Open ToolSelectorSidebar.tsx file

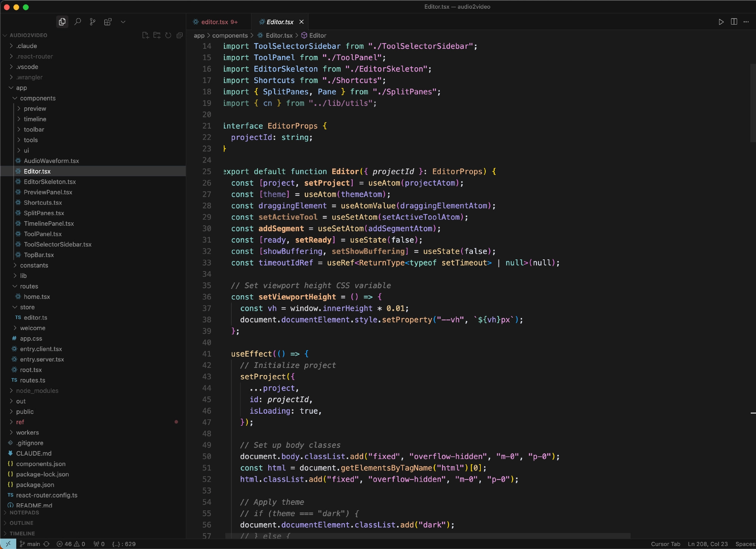pos(57,244)
